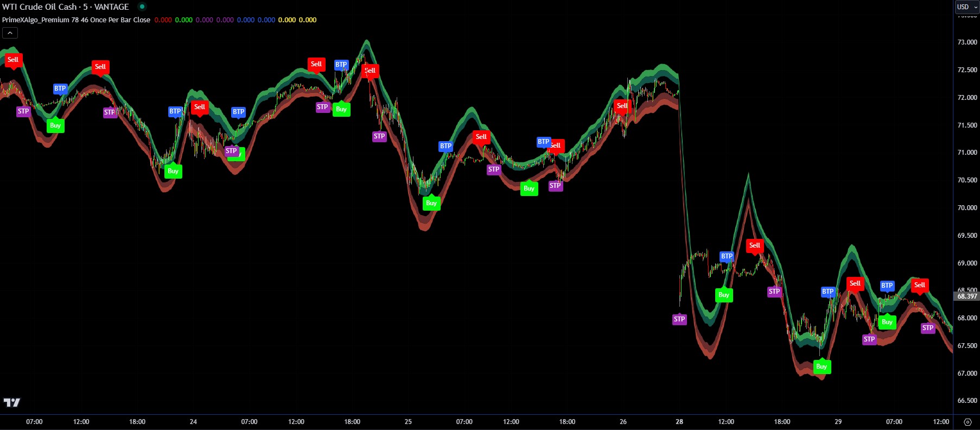The width and height of the screenshot is (980, 430).
Task: Select the Buy marker near the 70.000 price level
Action: point(431,203)
